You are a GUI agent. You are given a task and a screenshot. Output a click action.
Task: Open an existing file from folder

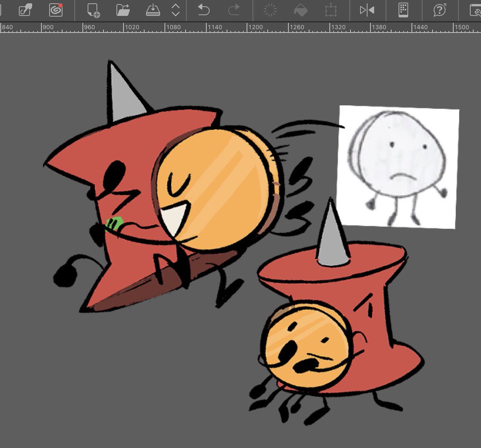pyautogui.click(x=123, y=10)
